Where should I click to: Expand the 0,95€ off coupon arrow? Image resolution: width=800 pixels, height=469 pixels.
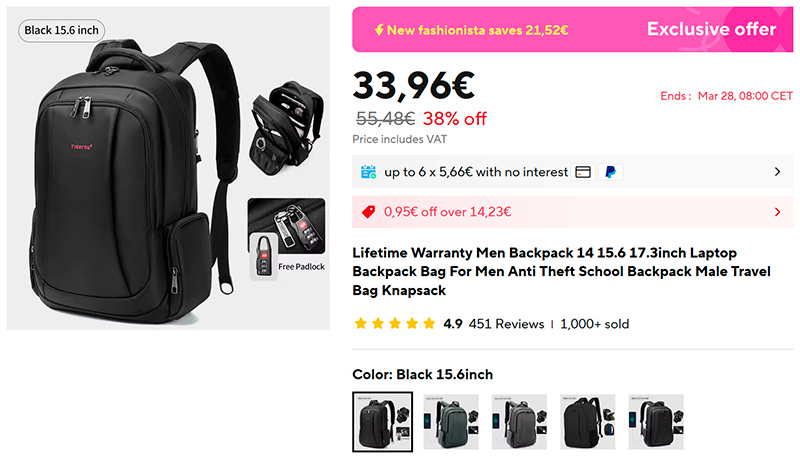777,212
